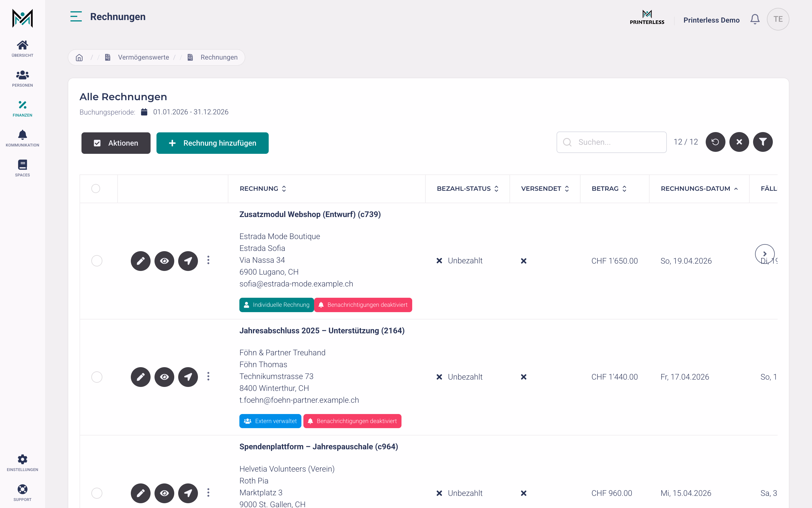Viewport: 812px width, 508px height.
Task: Click the email t.foehn@foehn-partner.example.ch
Action: (x=299, y=400)
